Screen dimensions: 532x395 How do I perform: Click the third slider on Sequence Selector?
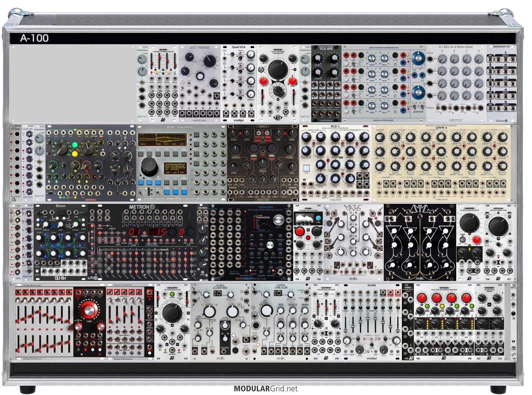[x=125, y=315]
